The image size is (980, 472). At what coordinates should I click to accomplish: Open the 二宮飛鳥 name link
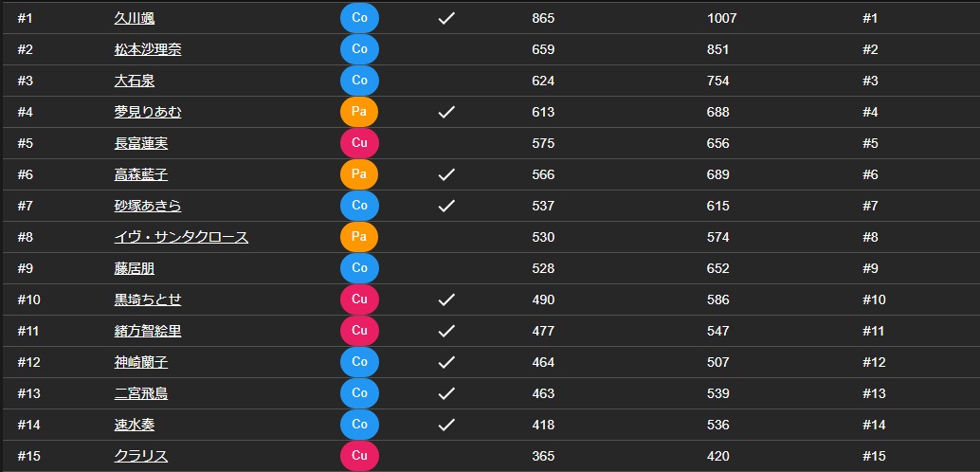[141, 394]
